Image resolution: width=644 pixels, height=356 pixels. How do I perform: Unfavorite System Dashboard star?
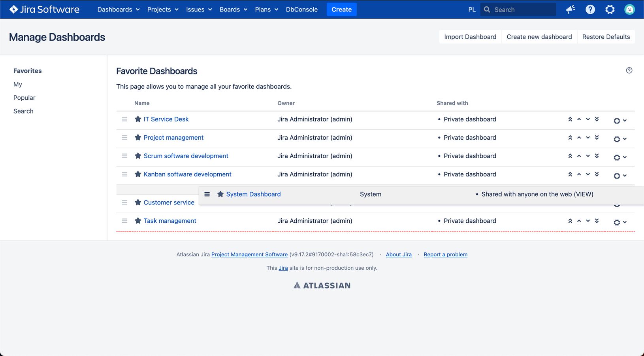pyautogui.click(x=220, y=194)
